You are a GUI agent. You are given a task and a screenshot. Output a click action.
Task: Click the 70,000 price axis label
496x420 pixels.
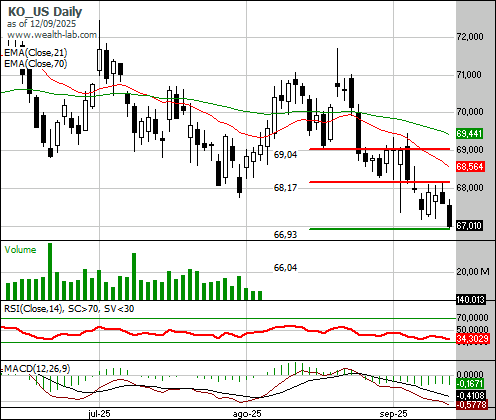(470, 111)
